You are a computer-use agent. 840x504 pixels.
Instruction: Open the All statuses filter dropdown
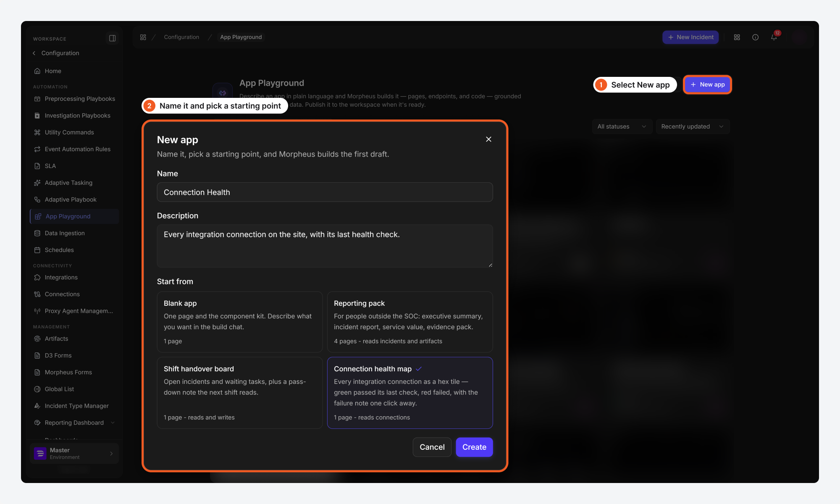pyautogui.click(x=622, y=126)
